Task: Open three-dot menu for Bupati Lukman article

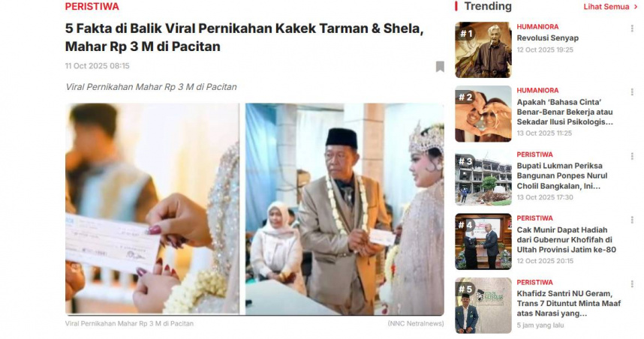Action: pyautogui.click(x=632, y=156)
